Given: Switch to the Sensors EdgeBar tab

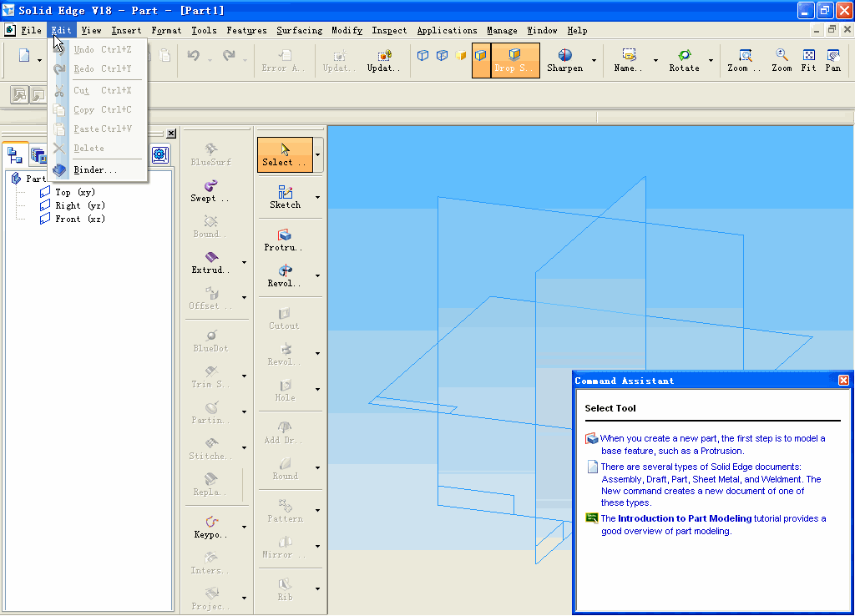Looking at the screenshot, I should tap(159, 155).
